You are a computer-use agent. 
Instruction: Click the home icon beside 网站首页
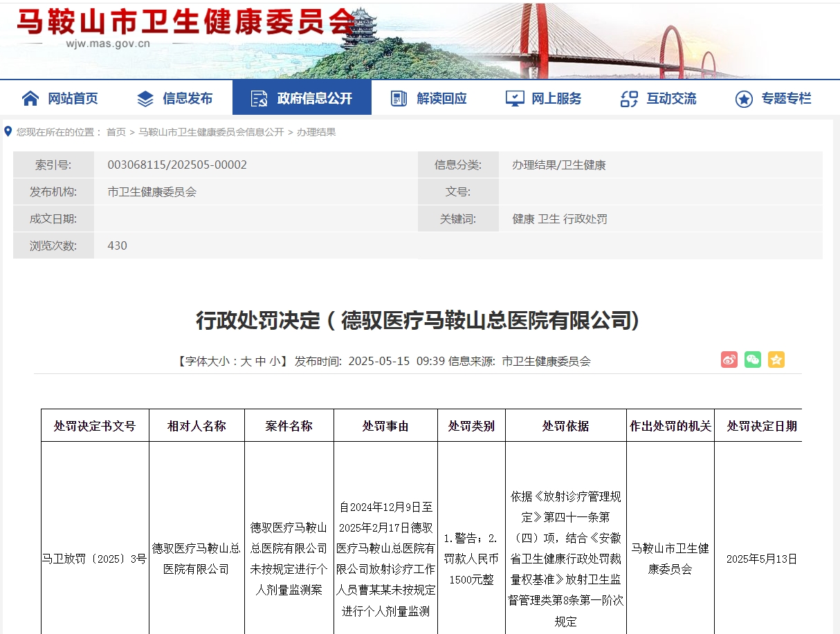click(30, 98)
